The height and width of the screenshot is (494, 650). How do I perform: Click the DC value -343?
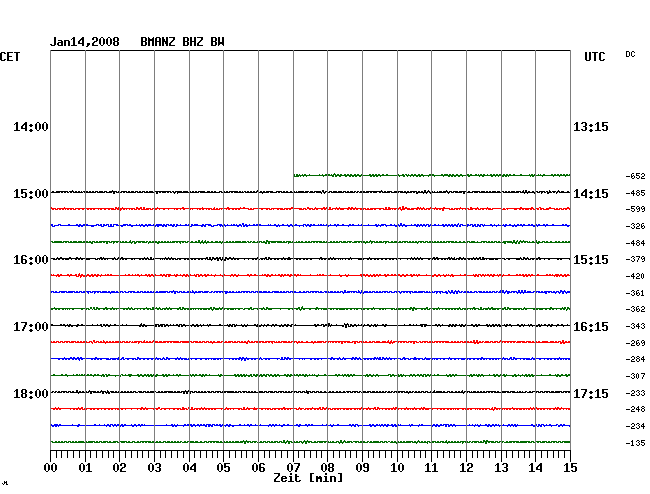(x=635, y=327)
